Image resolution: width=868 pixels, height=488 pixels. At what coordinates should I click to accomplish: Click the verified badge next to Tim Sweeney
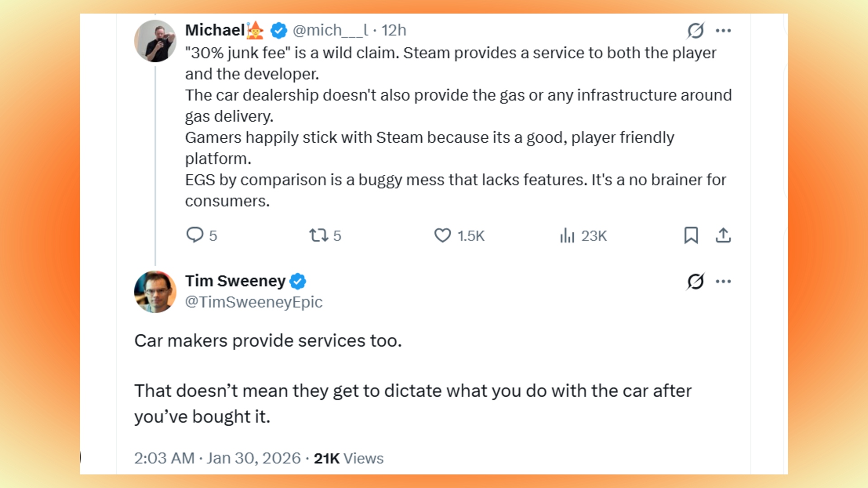point(298,281)
